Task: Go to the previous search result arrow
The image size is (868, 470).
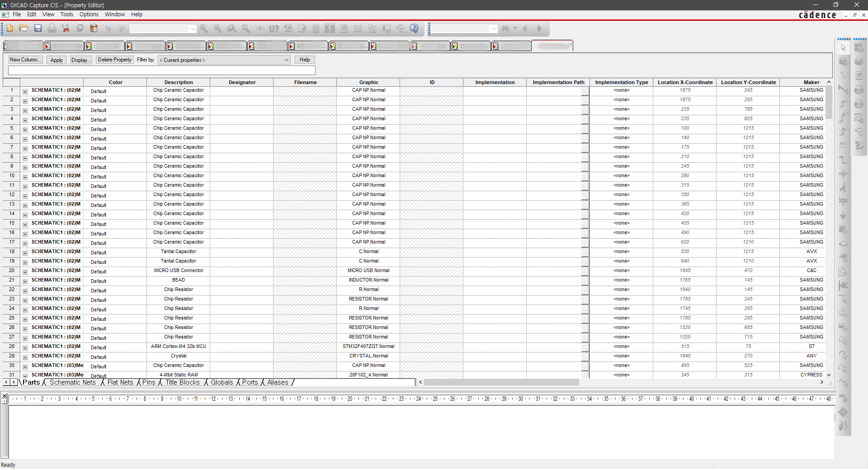Action: point(525,28)
